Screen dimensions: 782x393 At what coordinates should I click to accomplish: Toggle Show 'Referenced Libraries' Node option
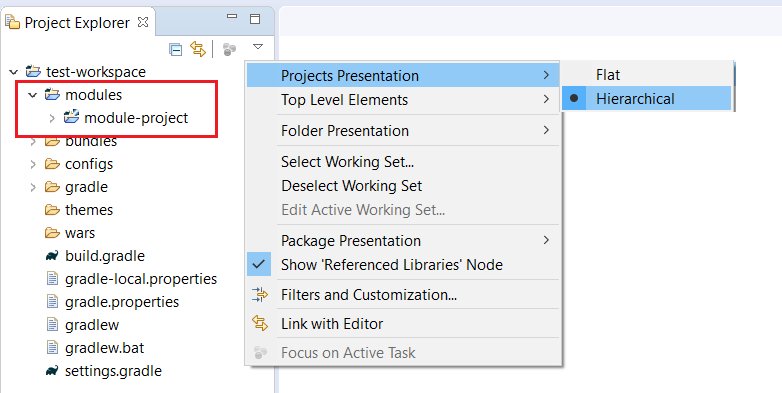pos(403,264)
